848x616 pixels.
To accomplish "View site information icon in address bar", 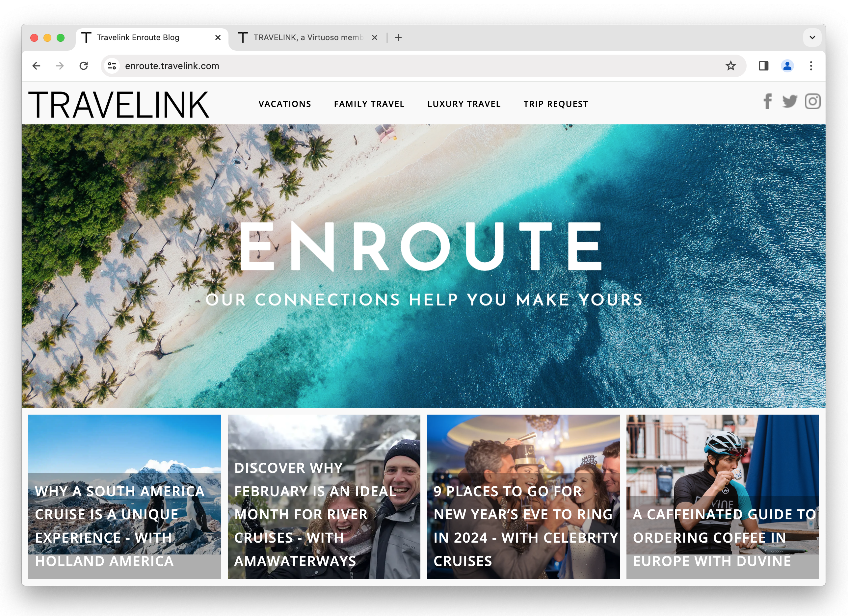I will [112, 66].
